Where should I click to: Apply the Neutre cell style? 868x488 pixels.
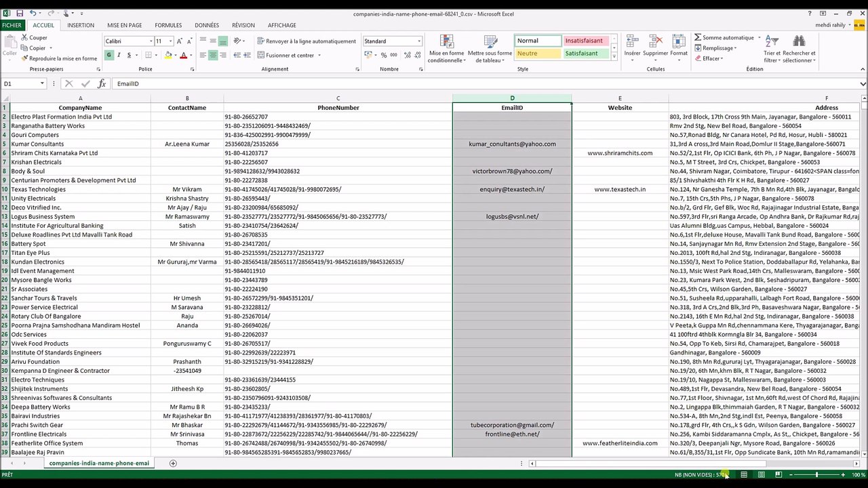point(538,53)
